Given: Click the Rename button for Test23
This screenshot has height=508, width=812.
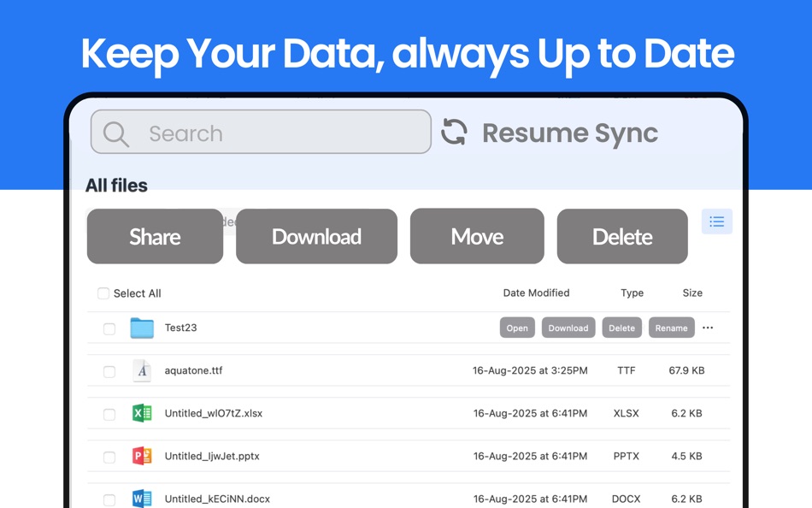Looking at the screenshot, I should [x=671, y=328].
